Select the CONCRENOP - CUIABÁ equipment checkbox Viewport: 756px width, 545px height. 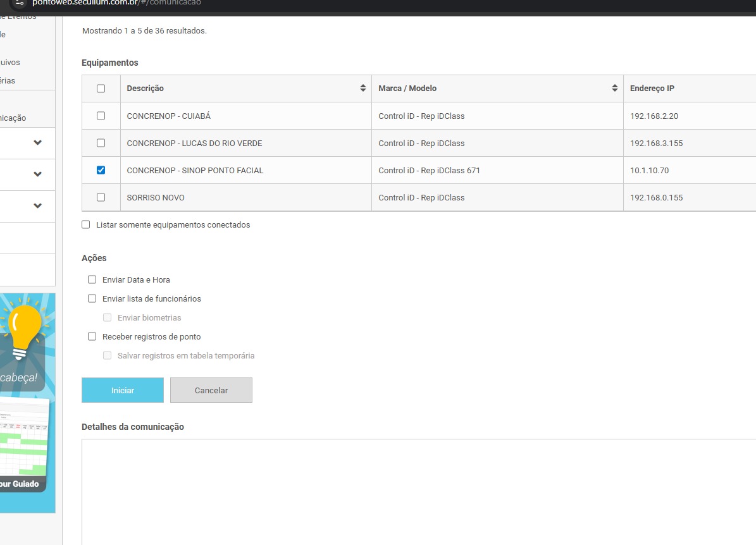click(x=101, y=116)
